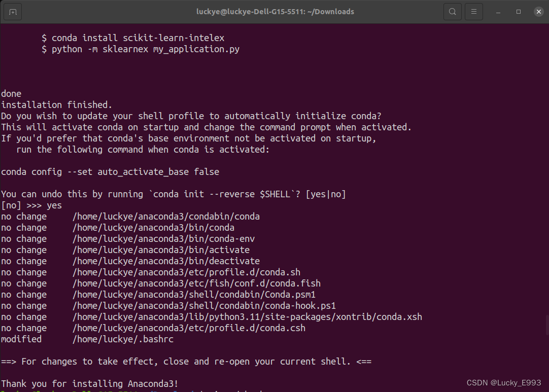Select the close and re-open shell notice

186,361
